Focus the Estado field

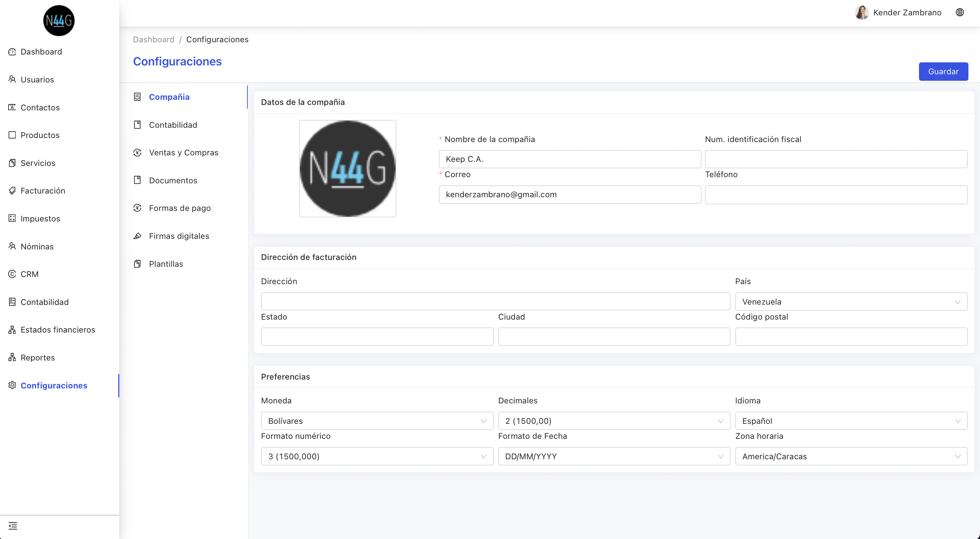click(377, 337)
